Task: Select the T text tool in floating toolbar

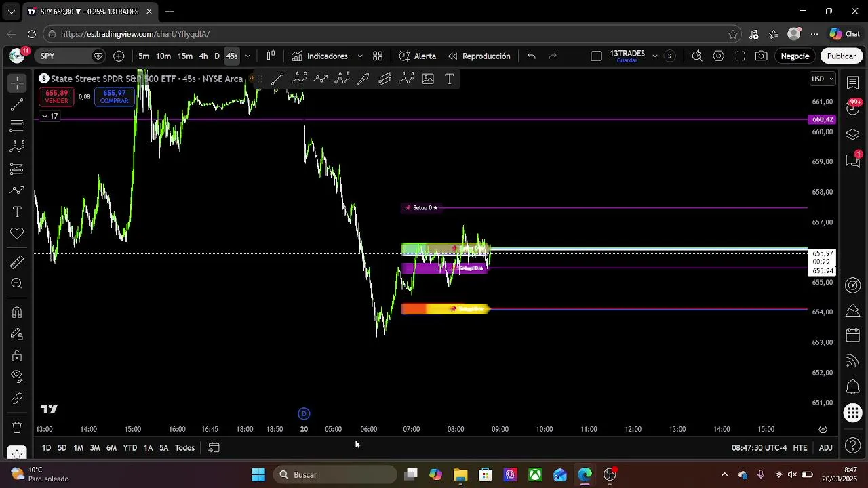Action: pos(449,79)
